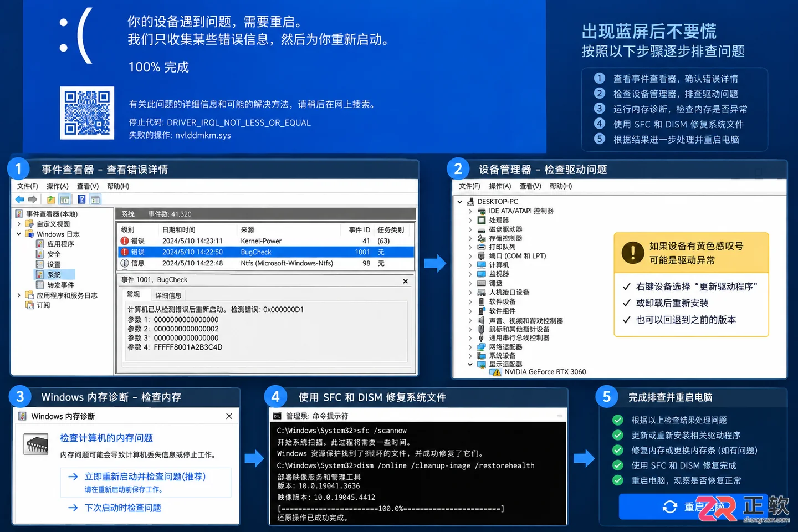Click the speaker icon next to 声音、视频和游戏控制器

click(482, 320)
